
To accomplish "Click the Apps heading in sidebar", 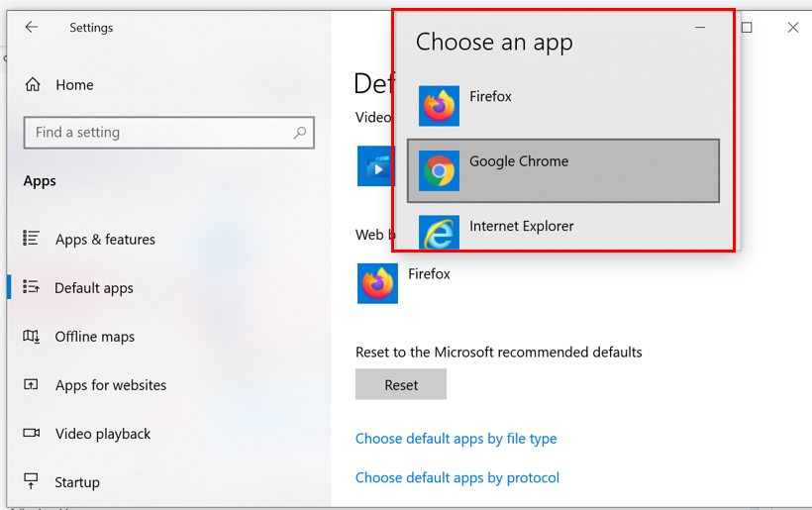I will click(x=40, y=181).
